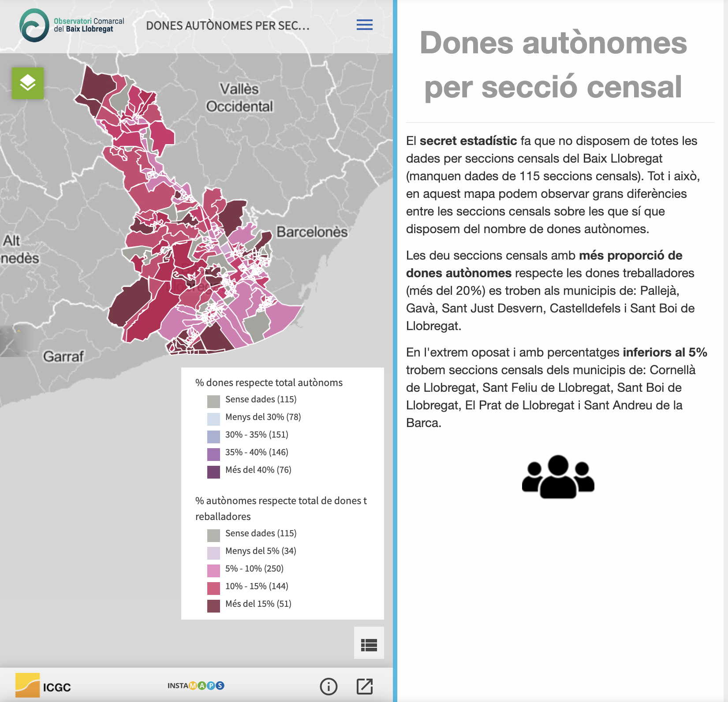Open the hamburger menu in header
The image size is (728, 702).
tap(364, 25)
